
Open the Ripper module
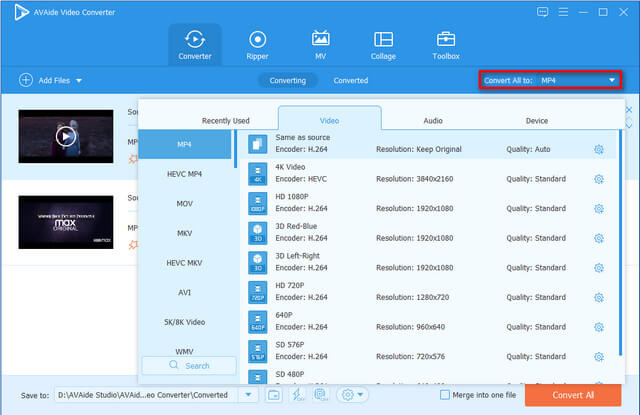pyautogui.click(x=257, y=44)
